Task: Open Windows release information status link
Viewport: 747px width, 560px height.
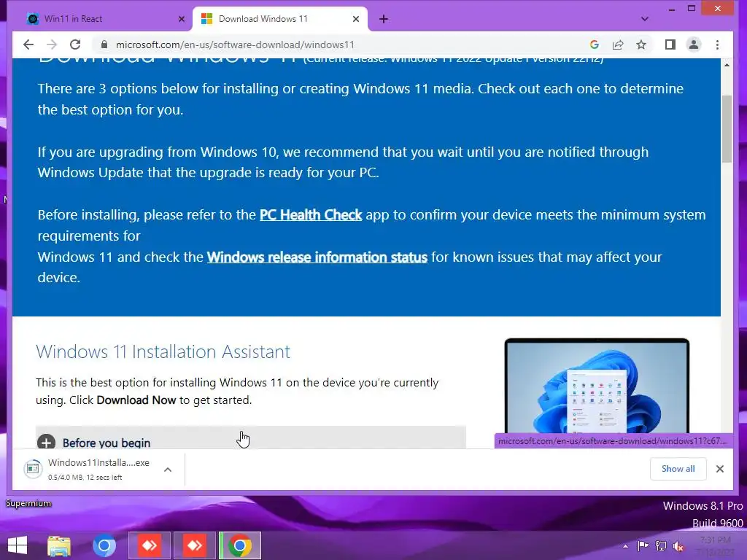Action: pyautogui.click(x=317, y=257)
